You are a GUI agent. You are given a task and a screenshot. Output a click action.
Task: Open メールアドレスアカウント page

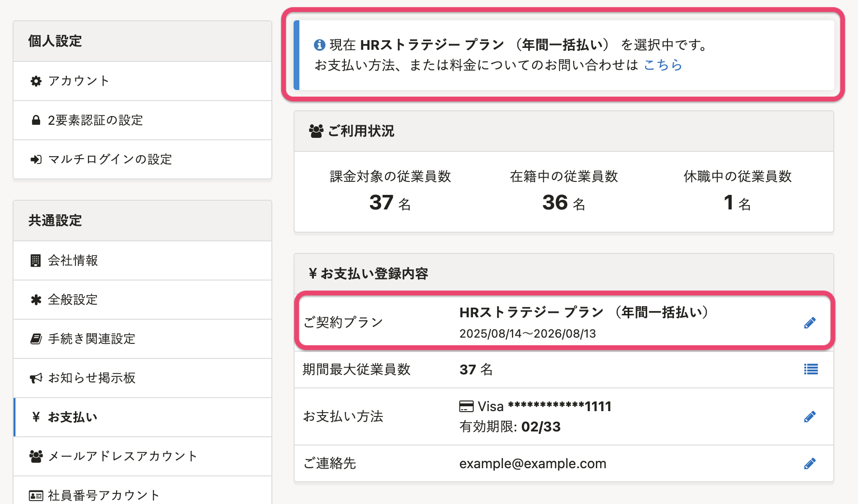point(123,456)
